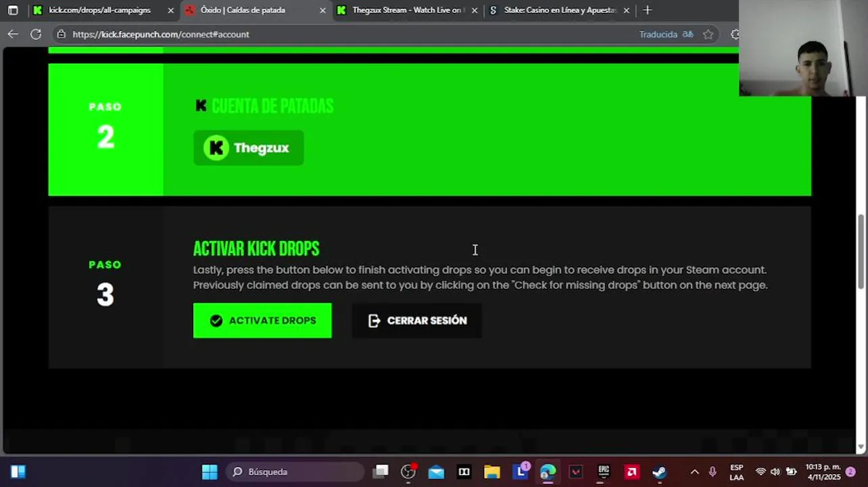868x487 pixels.
Task: Open the taskbar app with red notification dot
Action: (408, 471)
